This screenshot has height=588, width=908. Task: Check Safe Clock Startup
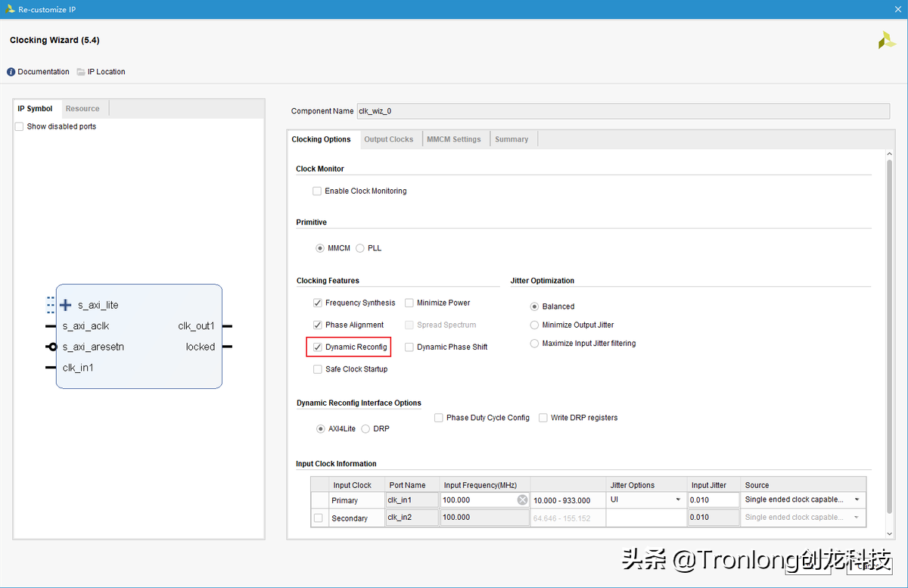(x=317, y=369)
